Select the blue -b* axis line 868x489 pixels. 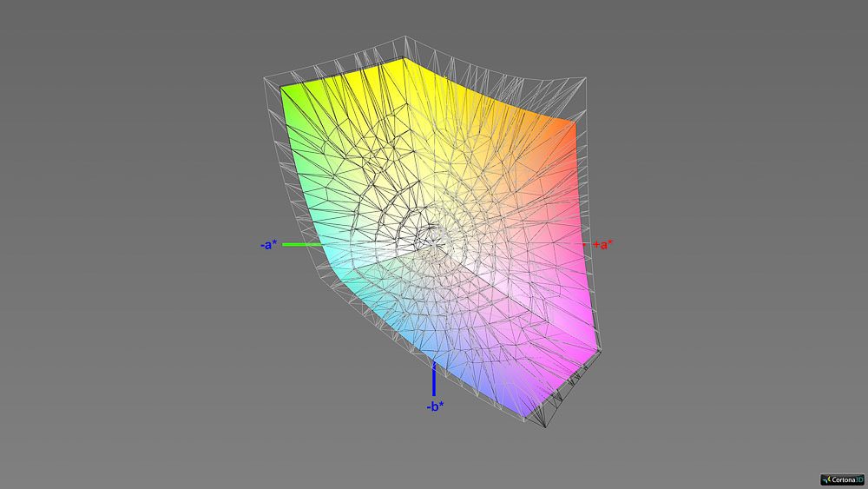(434, 382)
